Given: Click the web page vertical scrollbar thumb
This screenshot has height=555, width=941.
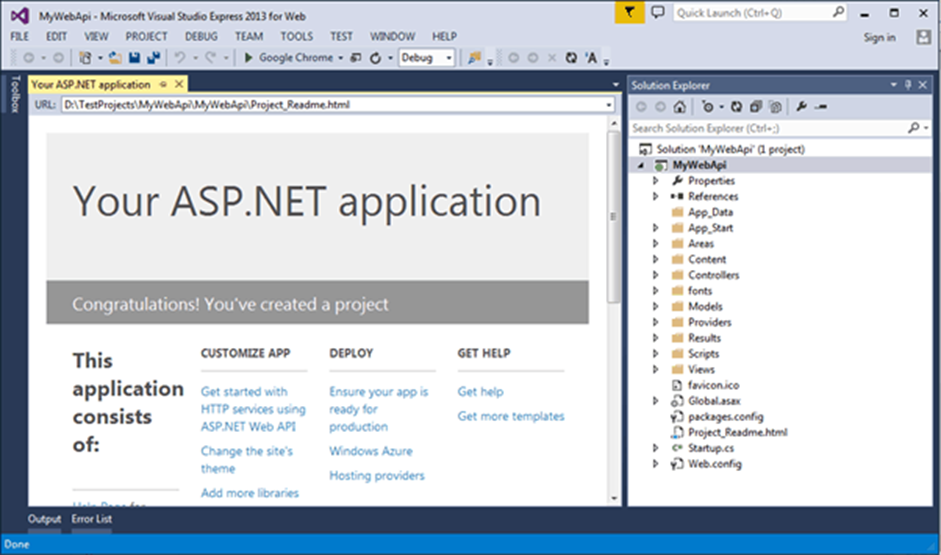Looking at the screenshot, I should [x=613, y=216].
